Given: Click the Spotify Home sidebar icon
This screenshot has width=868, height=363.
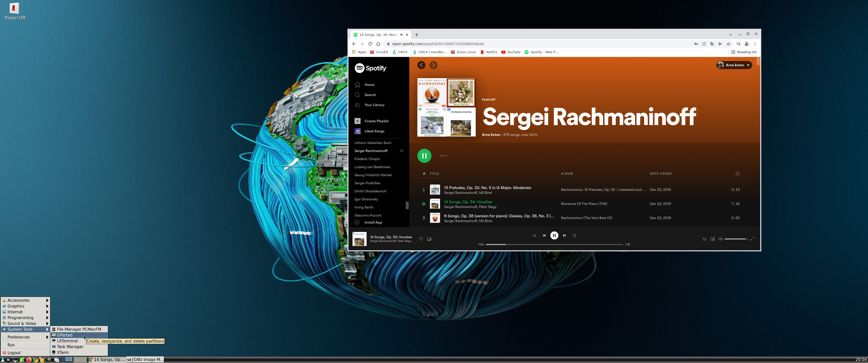Looking at the screenshot, I should point(358,85).
